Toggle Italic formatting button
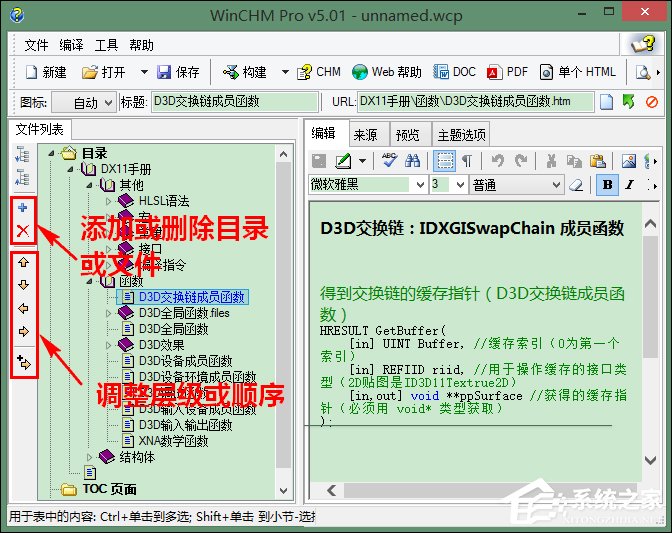Image resolution: width=672 pixels, height=533 pixels. pyautogui.click(x=630, y=185)
